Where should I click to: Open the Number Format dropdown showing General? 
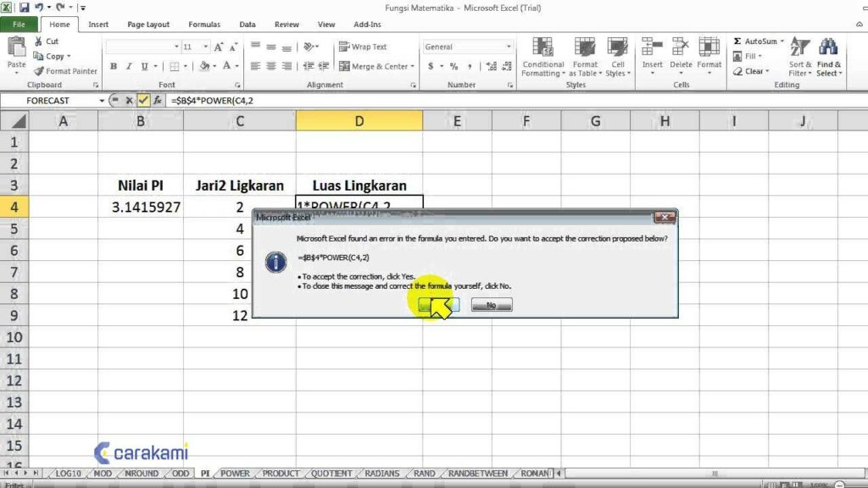[x=508, y=46]
